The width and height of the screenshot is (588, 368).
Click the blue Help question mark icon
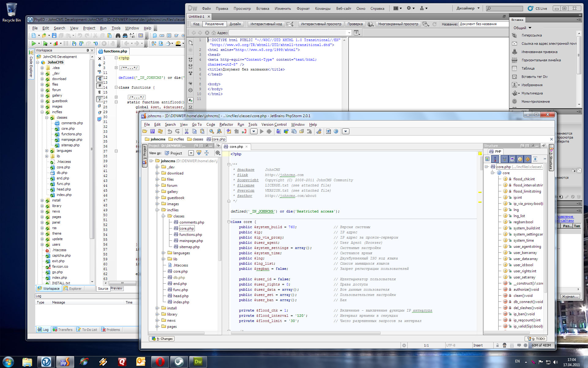point(336,132)
